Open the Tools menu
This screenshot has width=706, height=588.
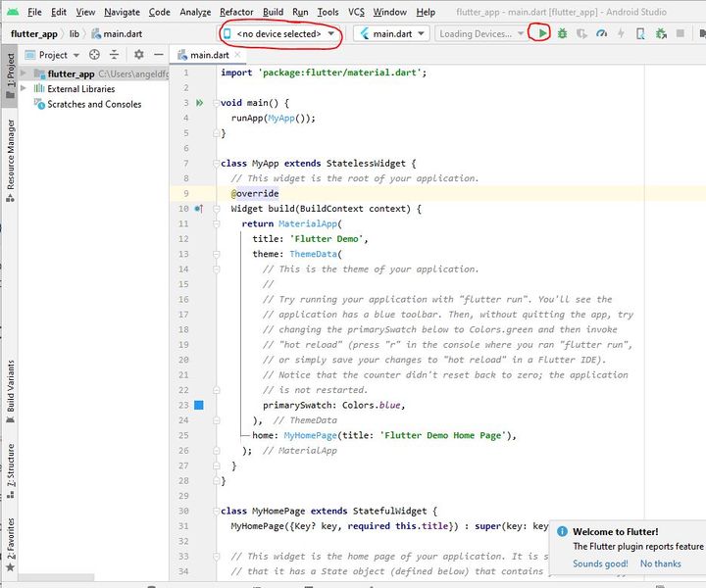[328, 12]
